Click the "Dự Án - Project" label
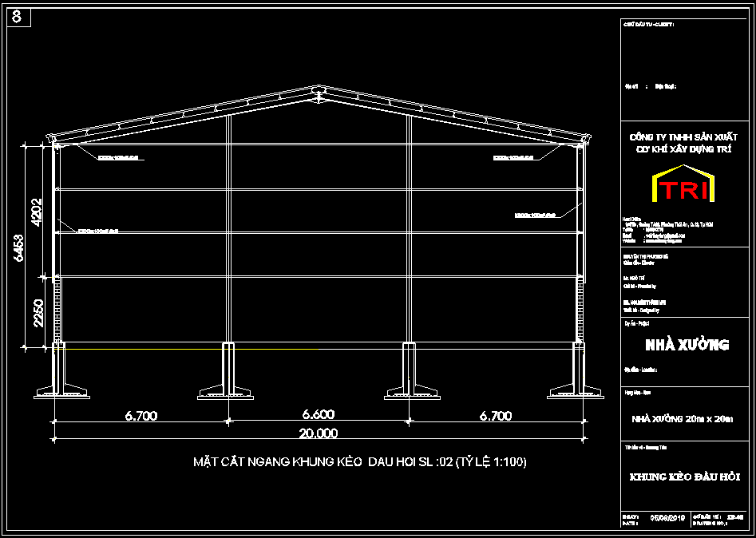 point(635,324)
